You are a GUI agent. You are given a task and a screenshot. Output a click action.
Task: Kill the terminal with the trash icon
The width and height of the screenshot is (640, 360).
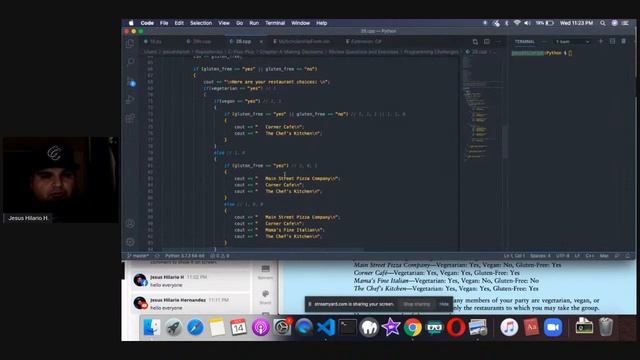(x=624, y=41)
